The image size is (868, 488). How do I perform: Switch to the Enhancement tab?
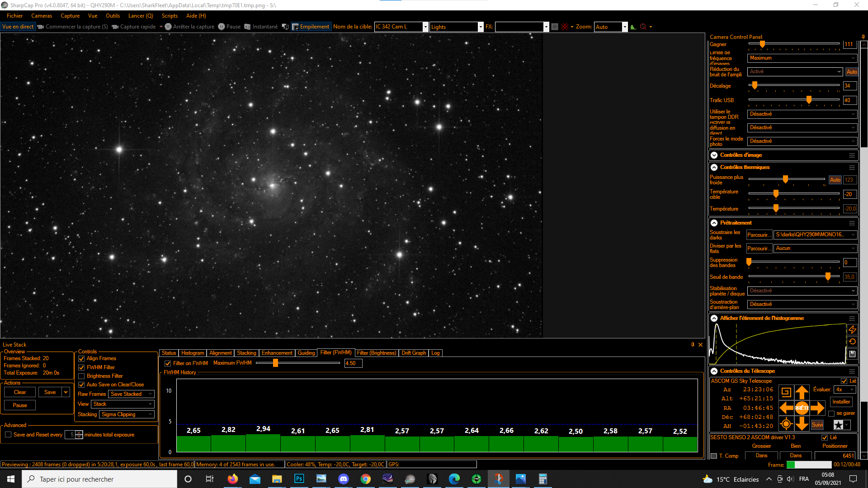277,353
